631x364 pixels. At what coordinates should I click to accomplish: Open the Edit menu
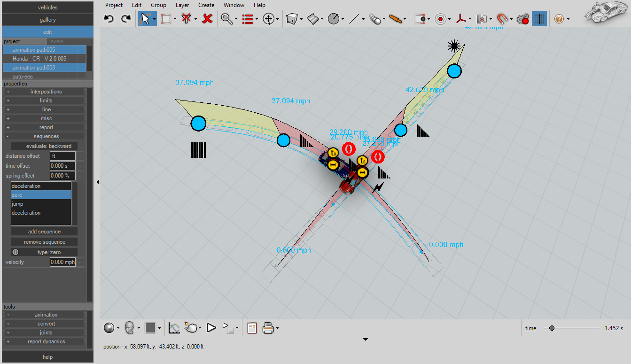coord(137,5)
